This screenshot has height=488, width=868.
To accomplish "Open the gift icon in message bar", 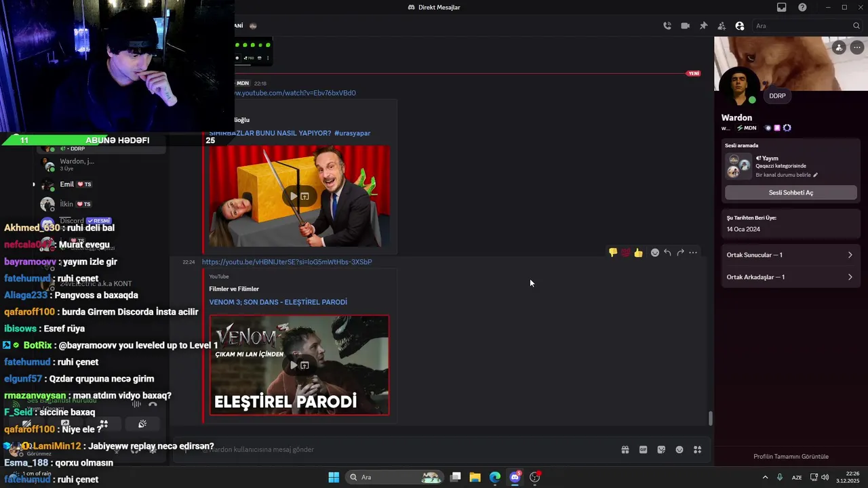I will tap(625, 449).
